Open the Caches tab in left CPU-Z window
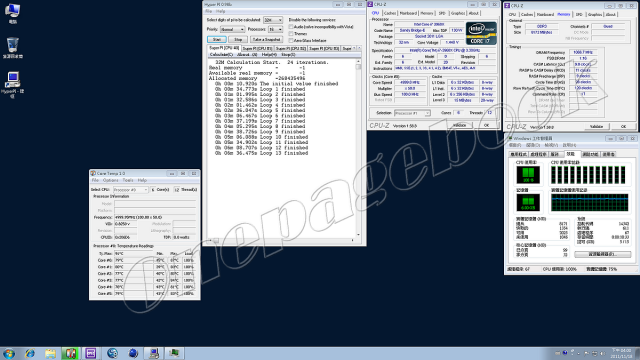640x360 pixels. pos(390,13)
